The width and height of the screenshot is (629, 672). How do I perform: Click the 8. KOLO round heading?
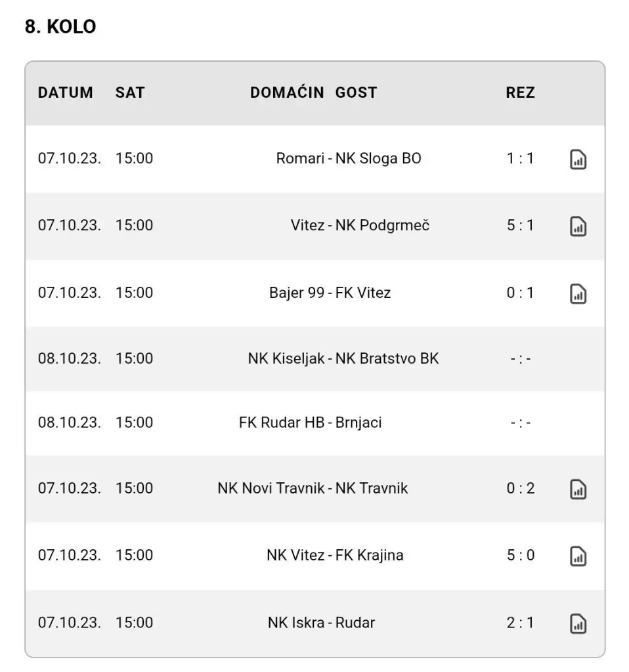point(60,26)
